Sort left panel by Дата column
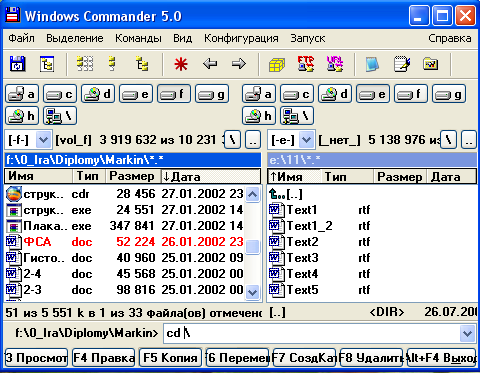The image size is (480, 373). click(x=211, y=176)
